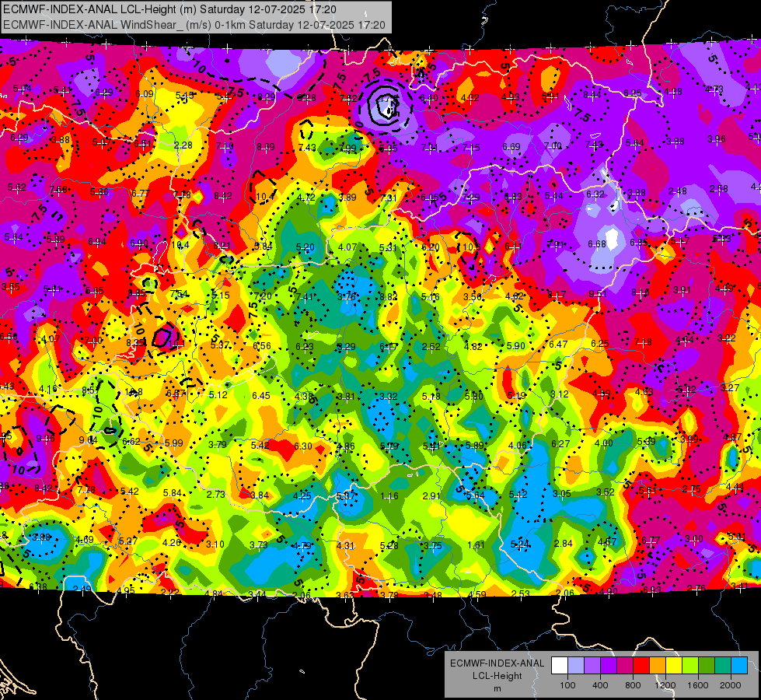
Task: Click the lime yellow-green legend swatch
Action: 690,666
